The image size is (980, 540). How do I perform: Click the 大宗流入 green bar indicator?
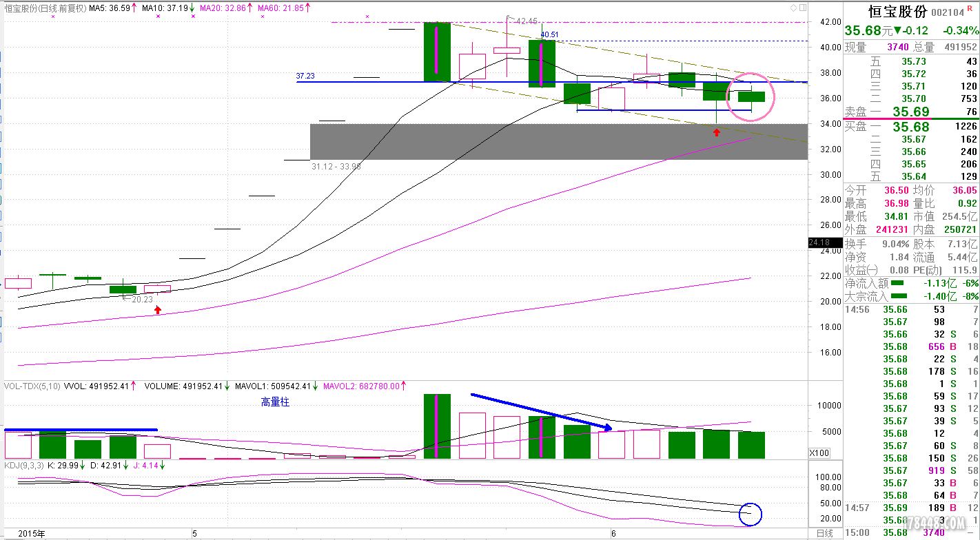point(899,296)
